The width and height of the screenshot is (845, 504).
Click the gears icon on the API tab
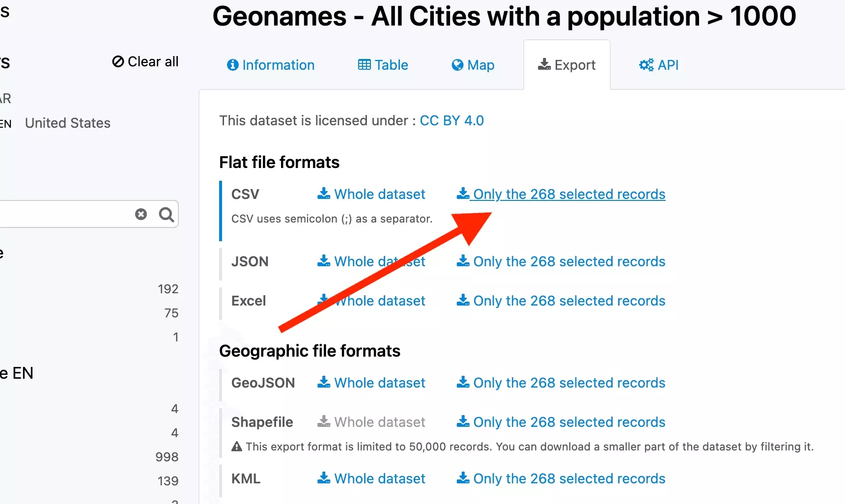coord(646,65)
